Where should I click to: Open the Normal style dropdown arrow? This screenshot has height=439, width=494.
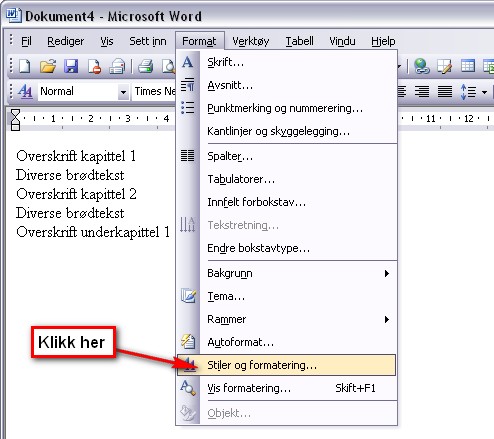[123, 92]
